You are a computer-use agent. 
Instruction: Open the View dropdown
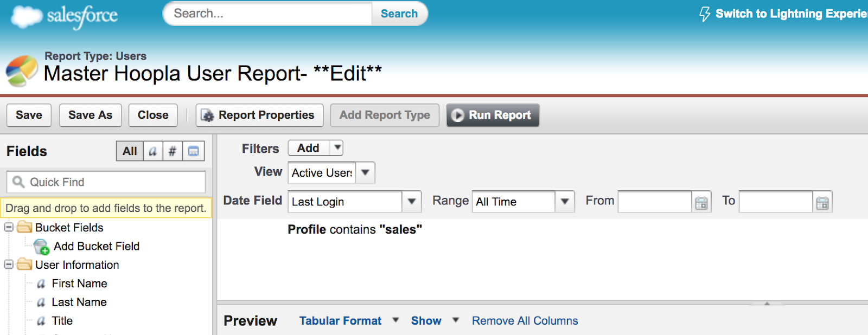click(x=365, y=173)
